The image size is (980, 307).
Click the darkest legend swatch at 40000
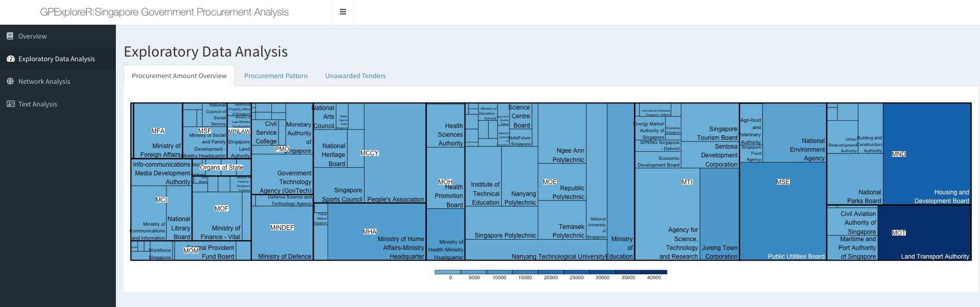click(x=654, y=272)
